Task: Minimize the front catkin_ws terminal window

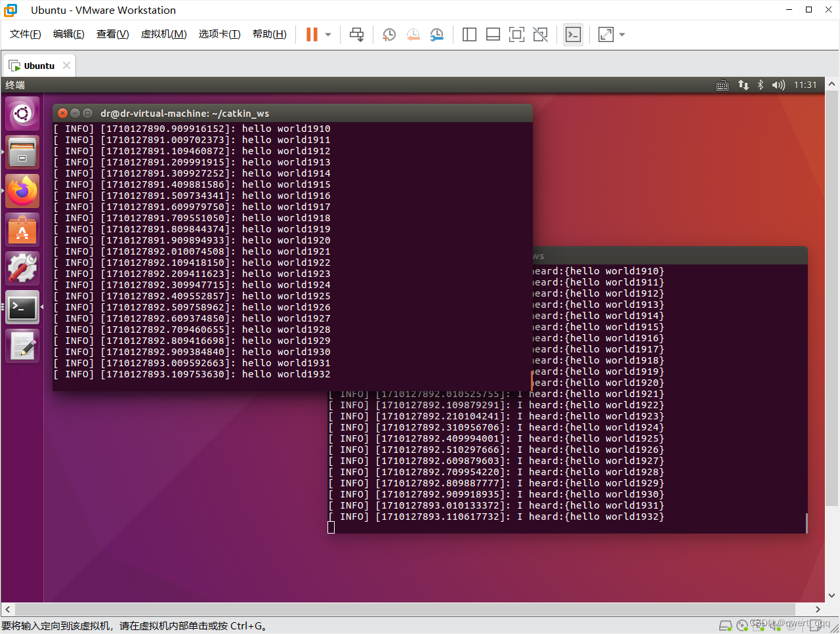Action: tap(75, 113)
